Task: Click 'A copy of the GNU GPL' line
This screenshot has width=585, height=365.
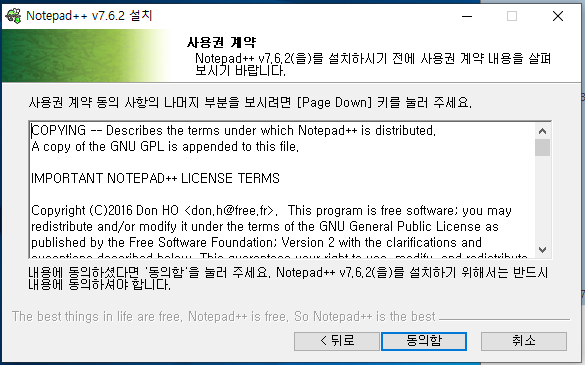Action: (165, 147)
